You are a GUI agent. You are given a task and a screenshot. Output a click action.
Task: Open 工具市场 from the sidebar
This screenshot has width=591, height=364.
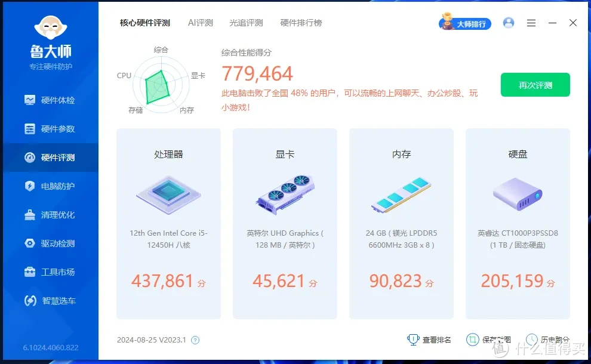pyautogui.click(x=51, y=272)
